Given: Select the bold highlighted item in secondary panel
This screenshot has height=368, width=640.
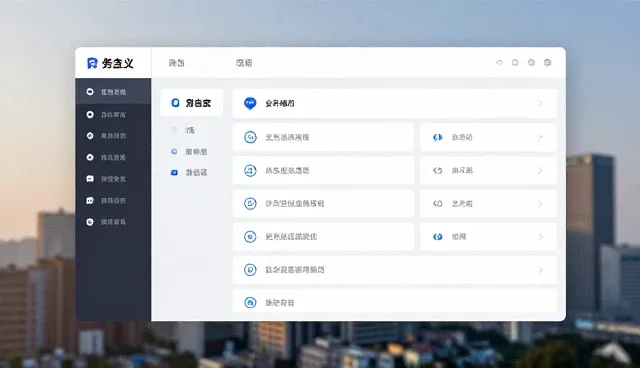Looking at the screenshot, I should [191, 103].
